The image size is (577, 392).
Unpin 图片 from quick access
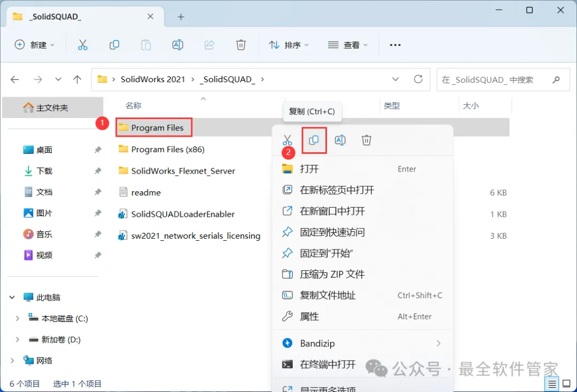[x=98, y=213]
